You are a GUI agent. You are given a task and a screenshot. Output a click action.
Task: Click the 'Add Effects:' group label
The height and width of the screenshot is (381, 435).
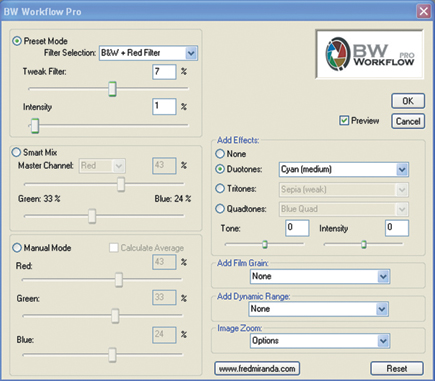pos(238,140)
